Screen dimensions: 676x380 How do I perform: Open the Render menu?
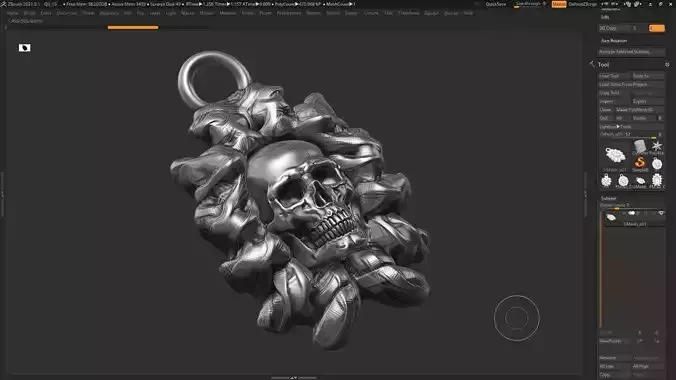(x=313, y=13)
